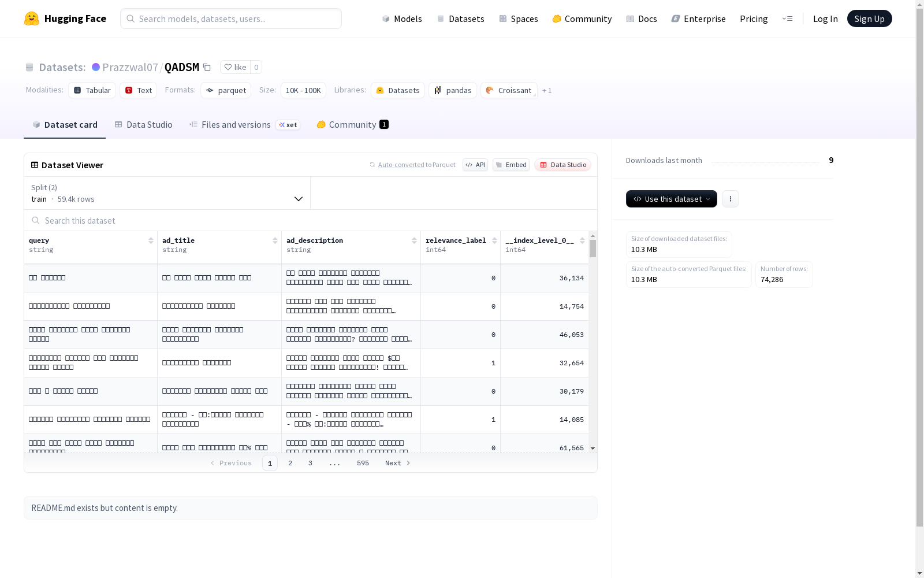924x578 pixels.
Task: Click the row cell with index 36,134
Action: (545, 278)
